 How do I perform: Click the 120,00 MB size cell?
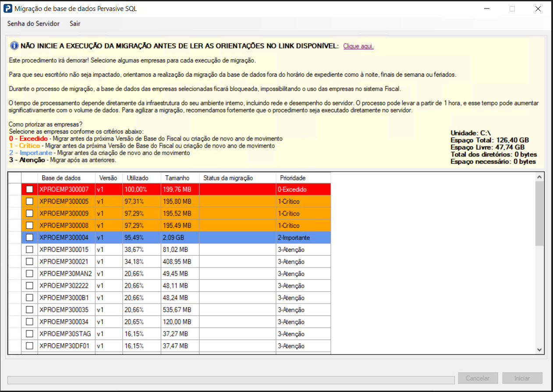[180, 322]
